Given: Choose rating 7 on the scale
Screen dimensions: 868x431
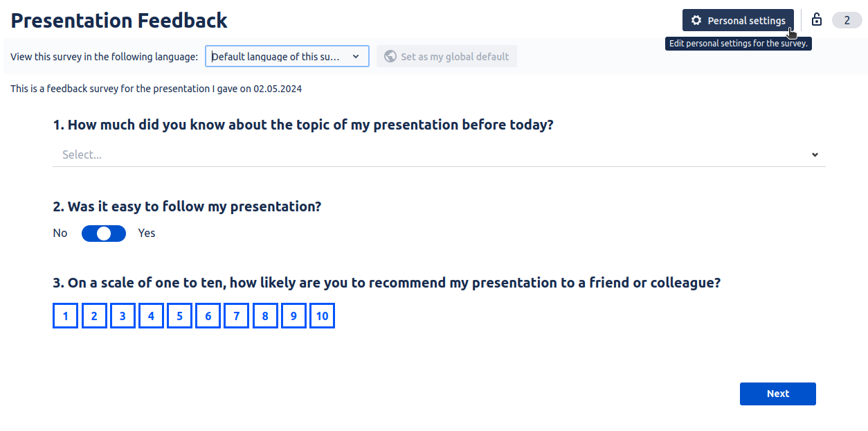Looking at the screenshot, I should [x=237, y=317].
